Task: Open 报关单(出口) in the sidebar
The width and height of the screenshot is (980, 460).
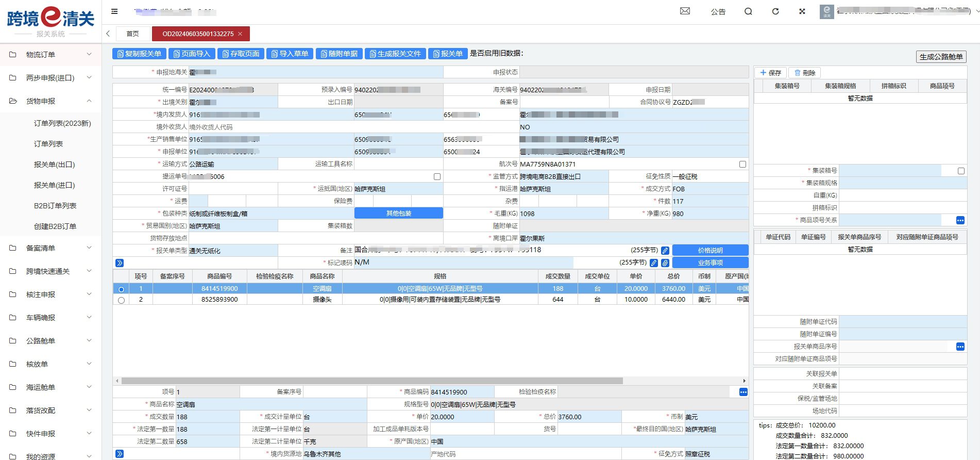Action: pyautogui.click(x=55, y=165)
